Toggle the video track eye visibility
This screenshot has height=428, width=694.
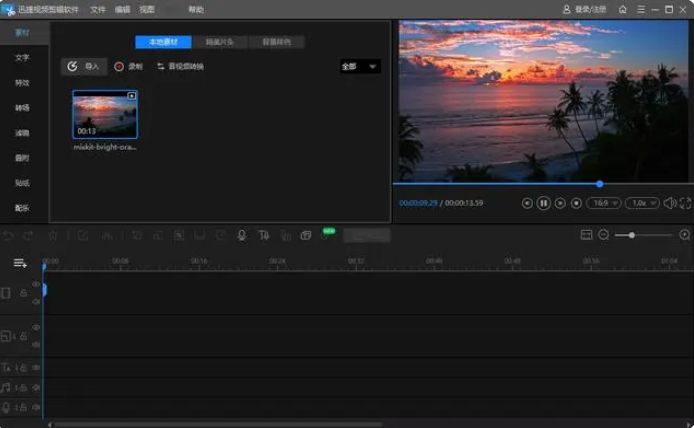[36, 285]
